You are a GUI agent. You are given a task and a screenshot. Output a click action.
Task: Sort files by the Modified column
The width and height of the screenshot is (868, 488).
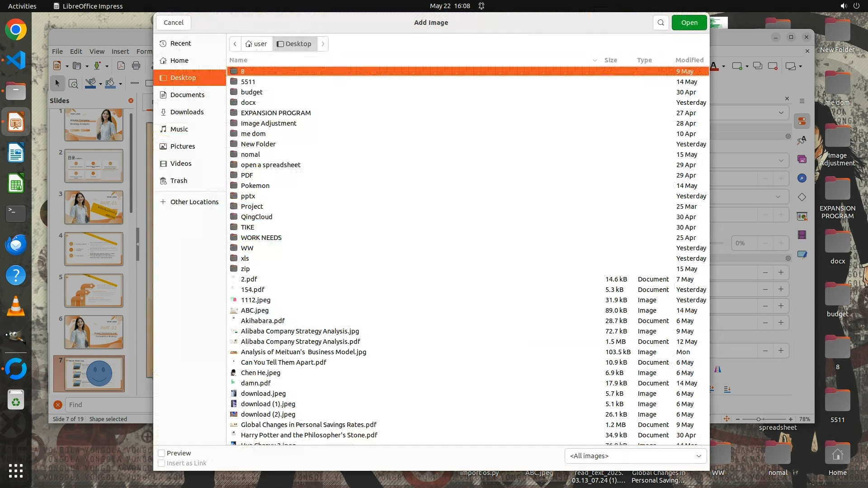point(689,60)
